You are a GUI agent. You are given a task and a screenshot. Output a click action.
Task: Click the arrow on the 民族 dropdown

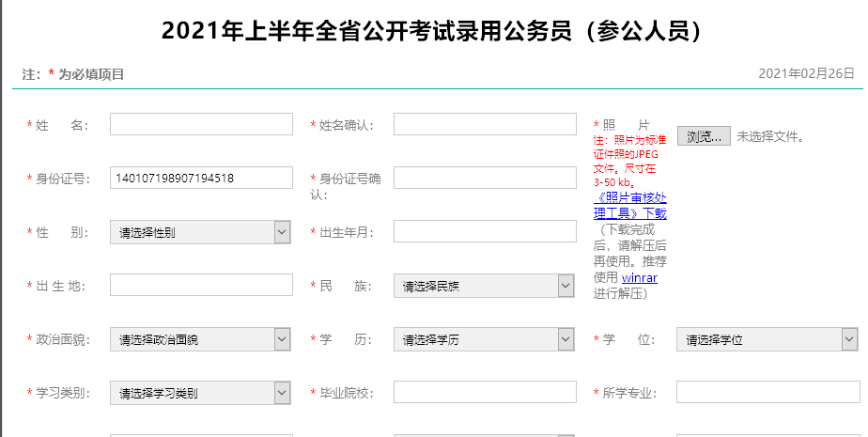tap(566, 286)
